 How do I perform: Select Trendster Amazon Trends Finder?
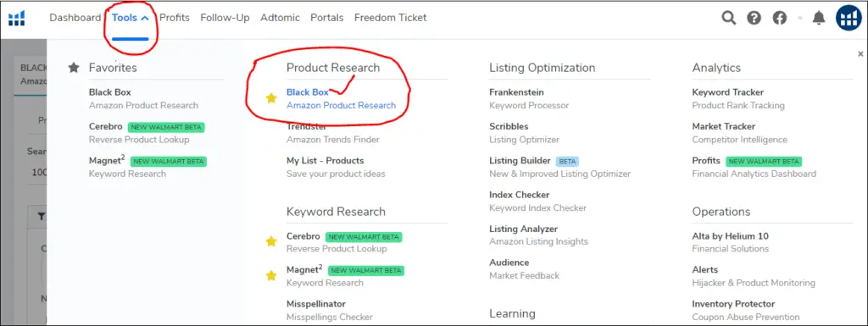tap(332, 133)
